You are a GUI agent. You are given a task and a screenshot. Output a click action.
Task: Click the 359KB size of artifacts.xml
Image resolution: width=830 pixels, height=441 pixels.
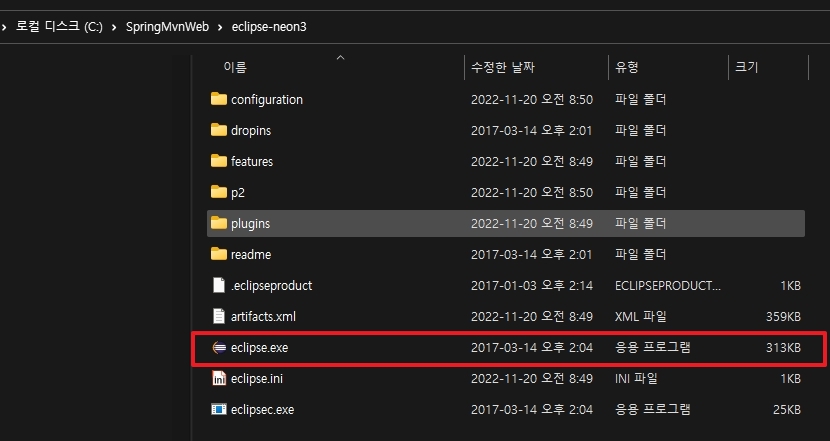(783, 317)
